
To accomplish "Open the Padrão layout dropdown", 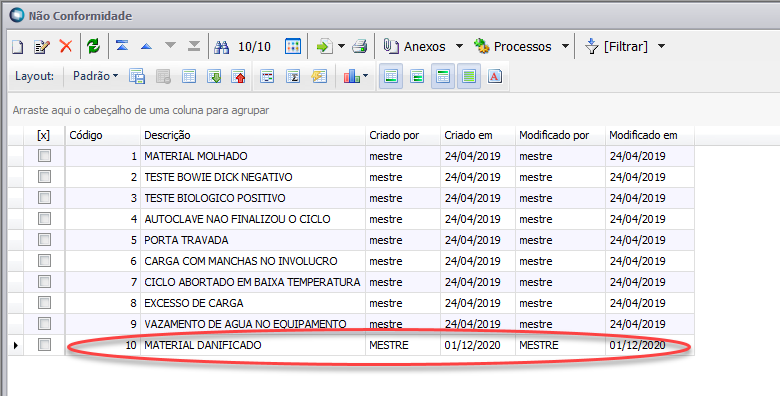I will point(96,76).
